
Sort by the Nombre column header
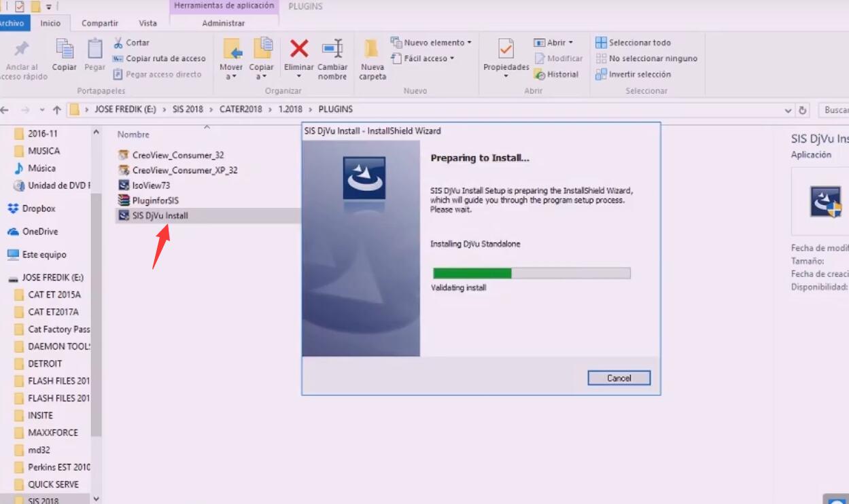coord(133,134)
